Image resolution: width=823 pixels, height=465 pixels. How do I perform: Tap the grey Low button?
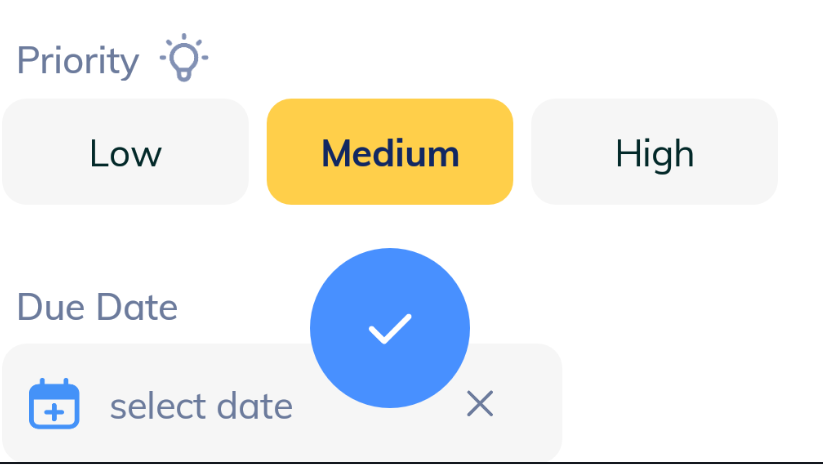(x=125, y=152)
